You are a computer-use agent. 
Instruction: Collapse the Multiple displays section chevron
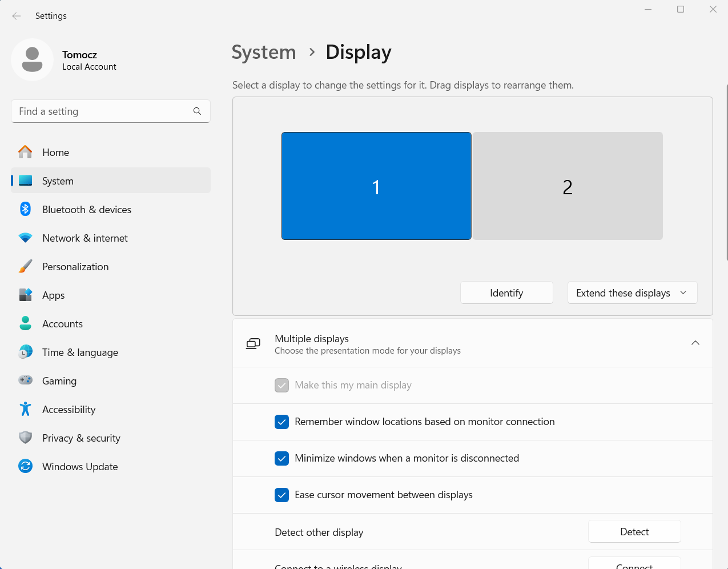coord(695,343)
